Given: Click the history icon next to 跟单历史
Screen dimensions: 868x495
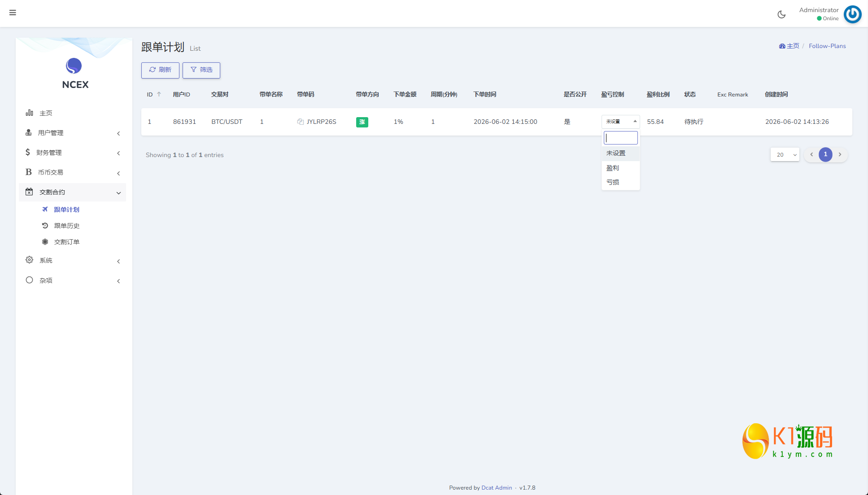Looking at the screenshot, I should pos(45,225).
